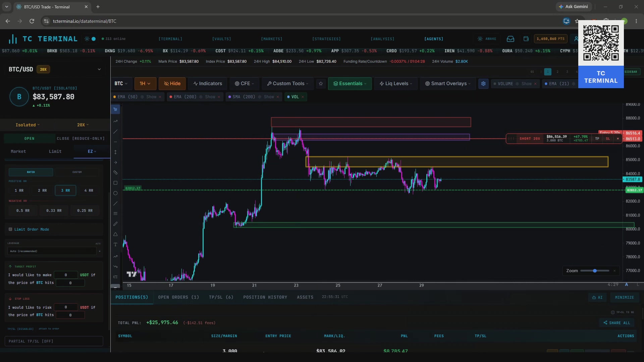Click the Indicators button

pyautogui.click(x=208, y=84)
